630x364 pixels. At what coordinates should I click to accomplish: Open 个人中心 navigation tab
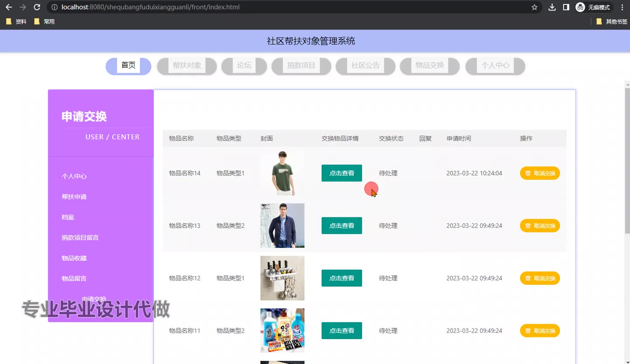pyautogui.click(x=495, y=66)
